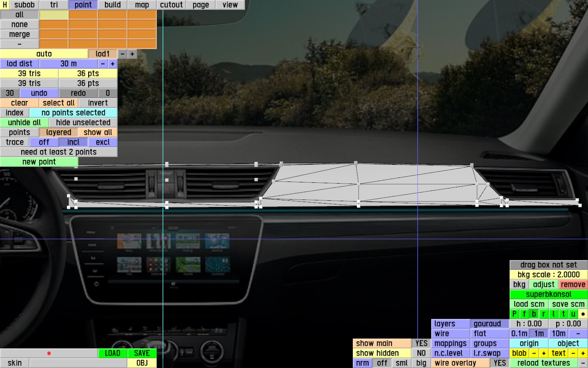
Task: Click load scm
Action: point(529,304)
